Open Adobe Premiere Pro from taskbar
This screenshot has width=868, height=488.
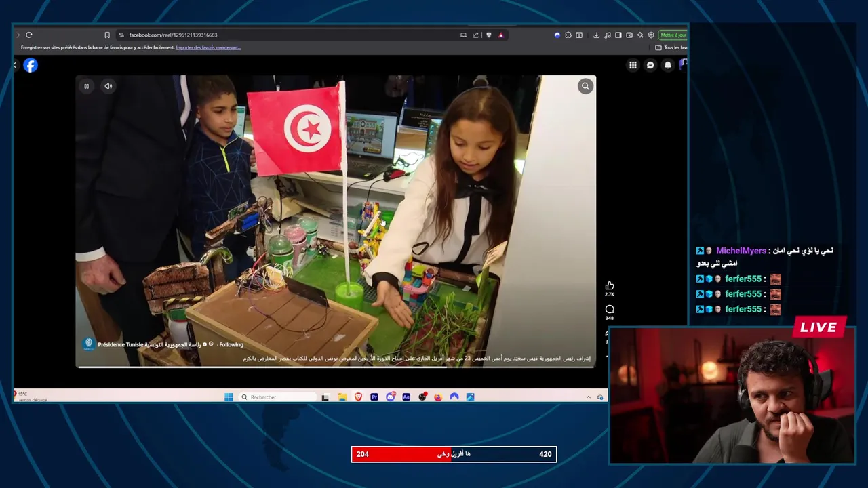(374, 397)
